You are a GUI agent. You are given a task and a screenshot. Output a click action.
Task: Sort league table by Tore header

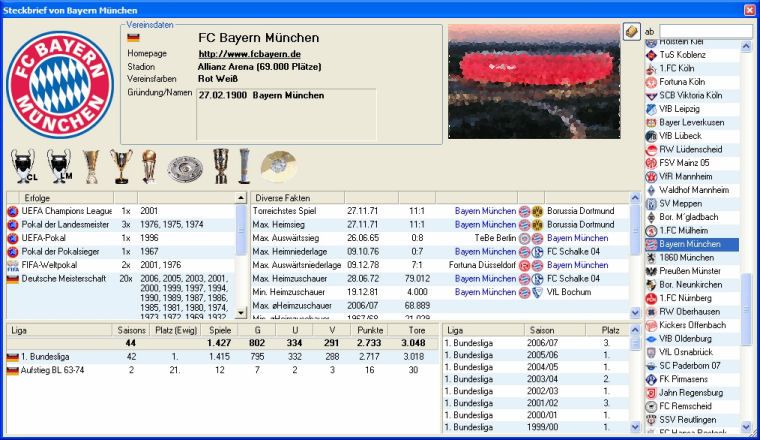pyautogui.click(x=416, y=330)
